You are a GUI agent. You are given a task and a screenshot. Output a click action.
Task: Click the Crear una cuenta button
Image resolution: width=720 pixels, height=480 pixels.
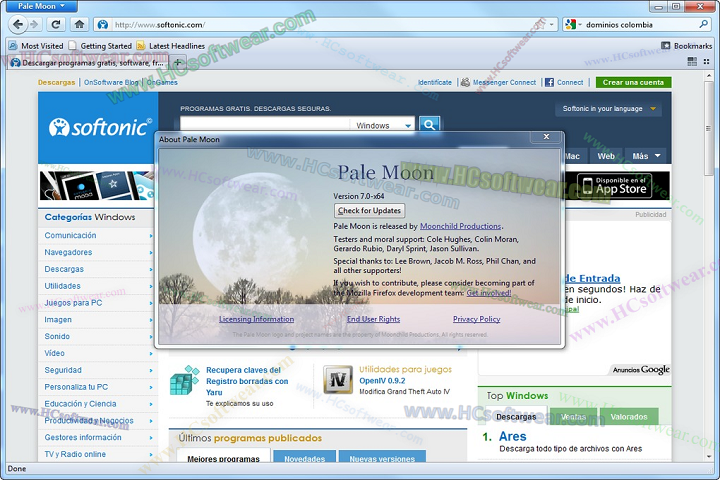[x=633, y=82]
